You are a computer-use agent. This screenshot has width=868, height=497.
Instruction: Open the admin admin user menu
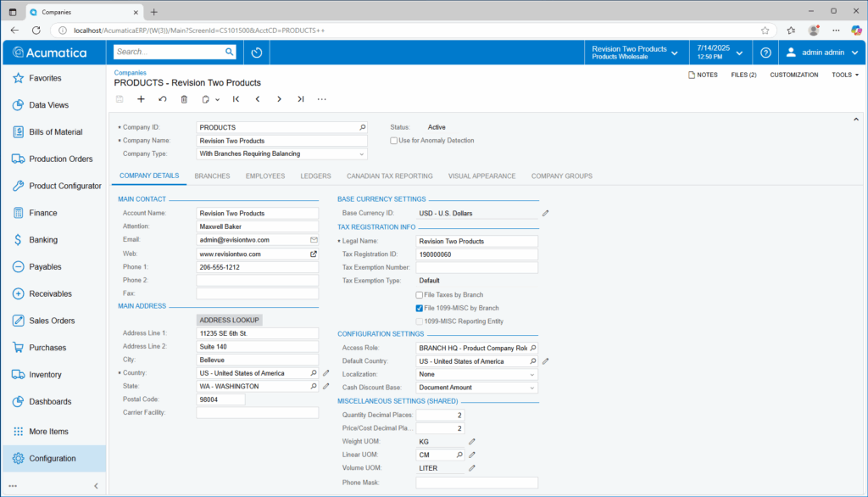(x=822, y=53)
